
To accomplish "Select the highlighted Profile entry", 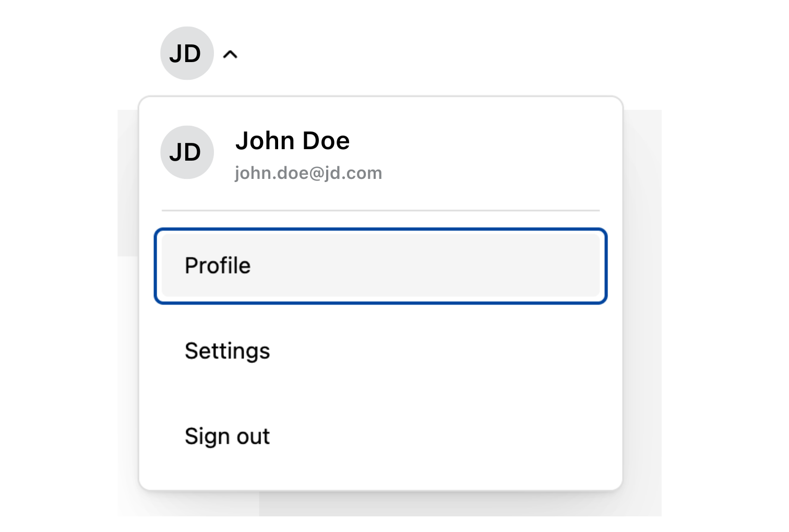I will click(x=380, y=265).
